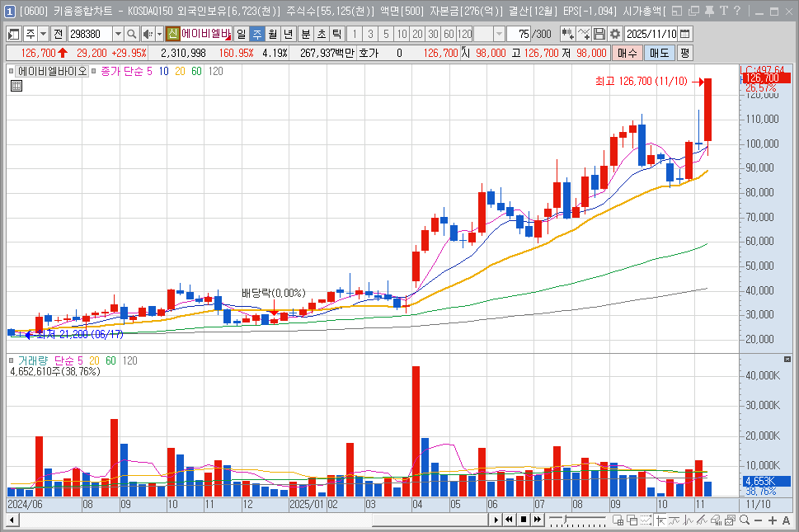Click the add candle indicator icon
799x532 pixels.
(x=567, y=34)
